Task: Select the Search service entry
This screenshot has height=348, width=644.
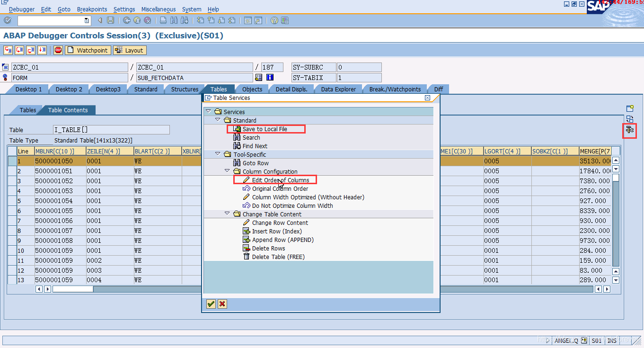Action: tap(251, 137)
